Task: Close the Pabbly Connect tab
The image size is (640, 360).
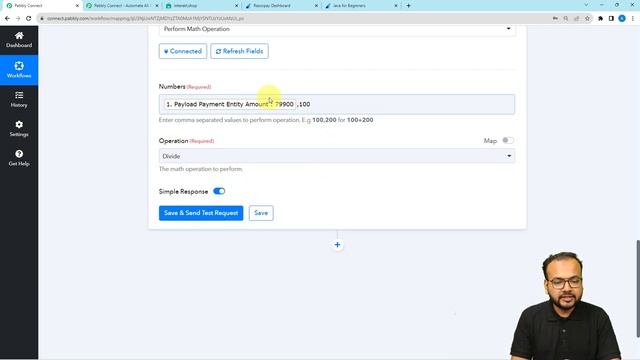Action: pos(77,6)
